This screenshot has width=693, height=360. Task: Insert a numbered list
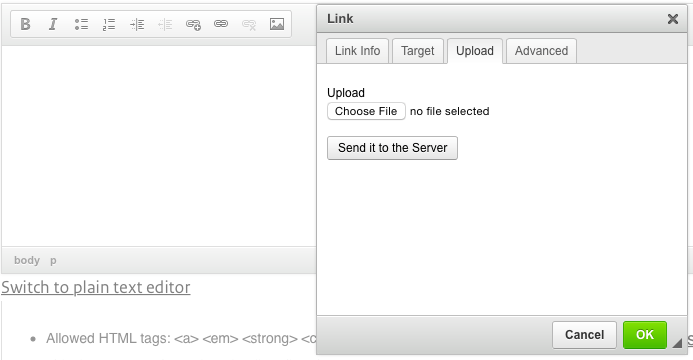(x=109, y=24)
